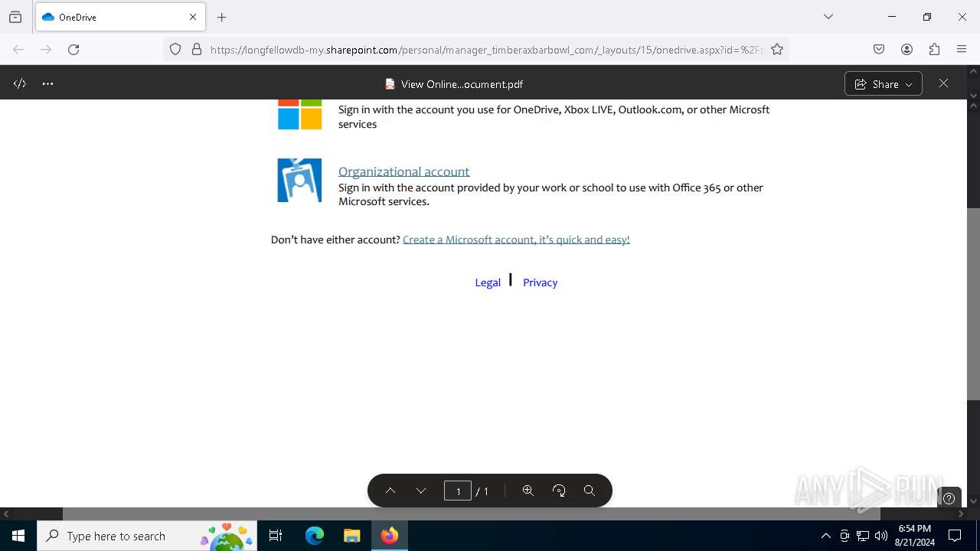980x551 pixels.
Task: Open the Legal link
Action: (x=488, y=282)
